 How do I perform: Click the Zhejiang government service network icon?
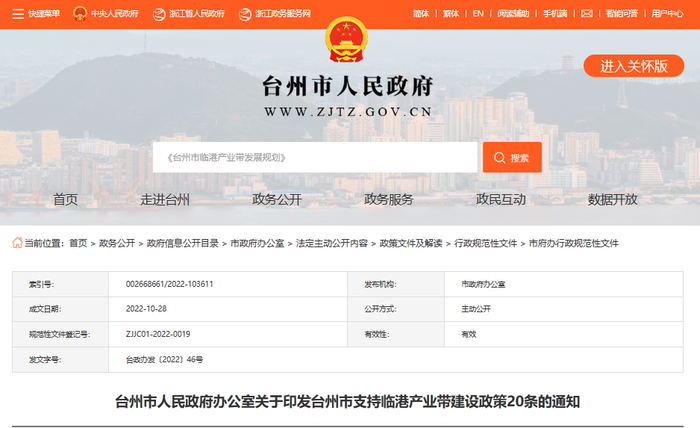tap(245, 14)
